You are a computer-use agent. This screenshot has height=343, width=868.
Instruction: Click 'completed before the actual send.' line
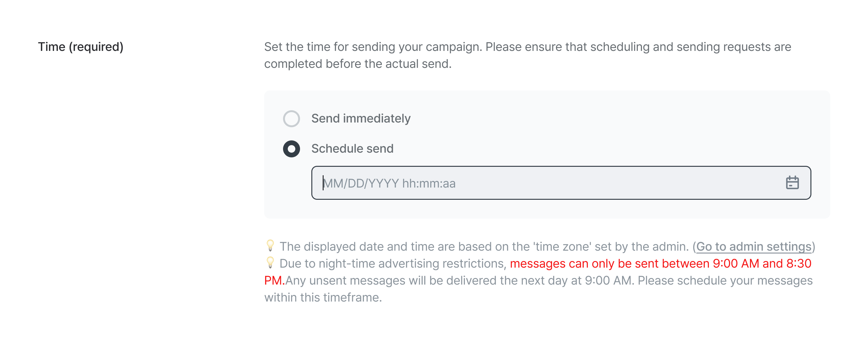[358, 64]
